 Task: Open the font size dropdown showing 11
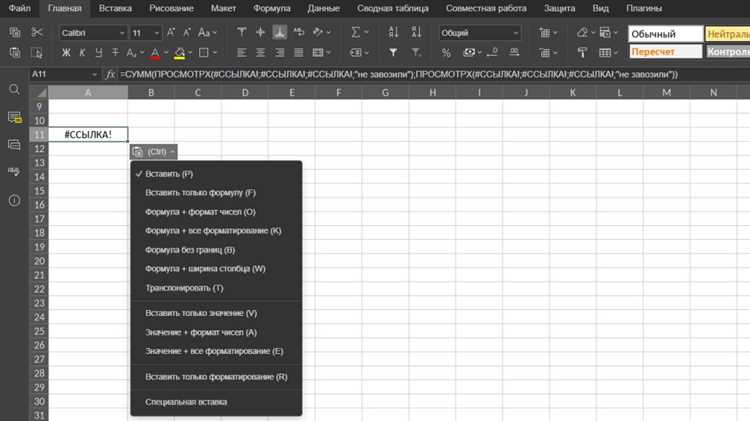156,33
